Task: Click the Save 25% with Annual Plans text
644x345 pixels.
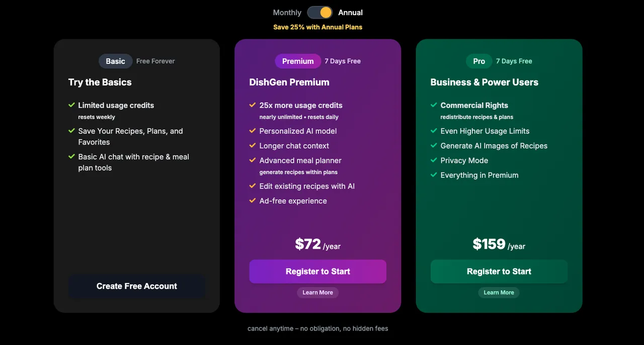Action: (317, 27)
